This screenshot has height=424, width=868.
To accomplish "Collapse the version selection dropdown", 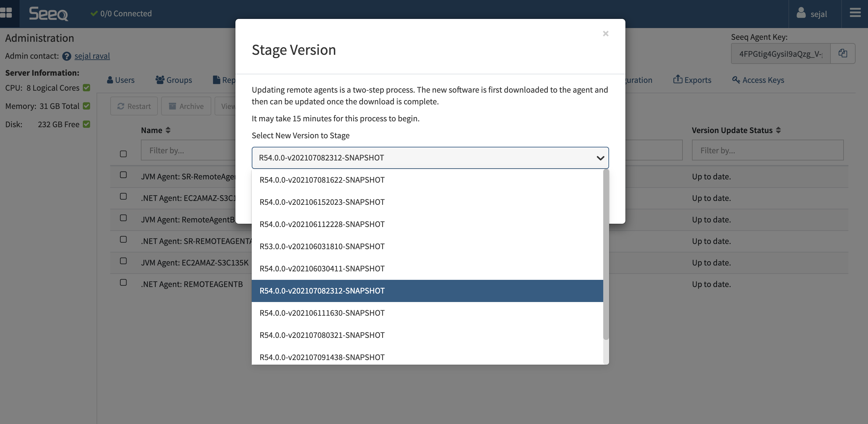I will coord(600,158).
